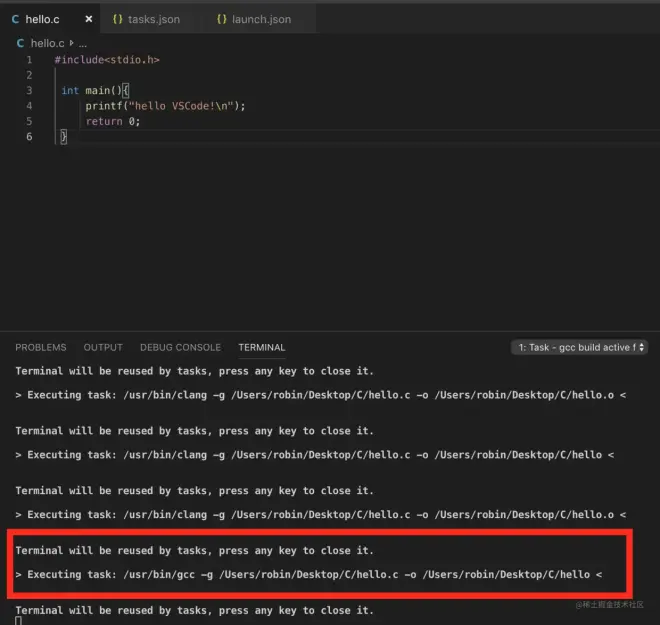Screen dimensions: 660x625
Task: Select the TERMINAL panel tab
Action: click(262, 347)
